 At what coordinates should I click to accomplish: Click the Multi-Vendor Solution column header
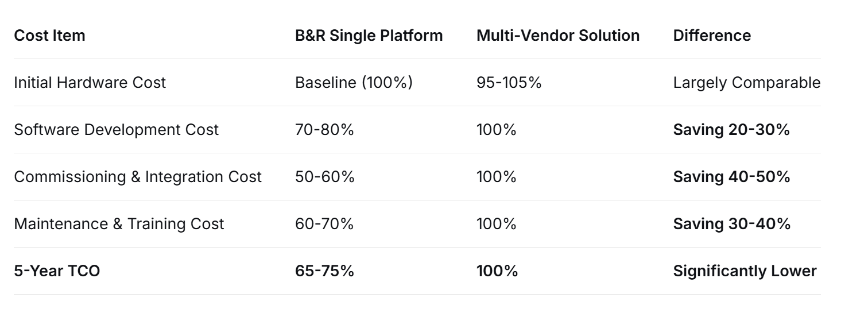pos(557,36)
